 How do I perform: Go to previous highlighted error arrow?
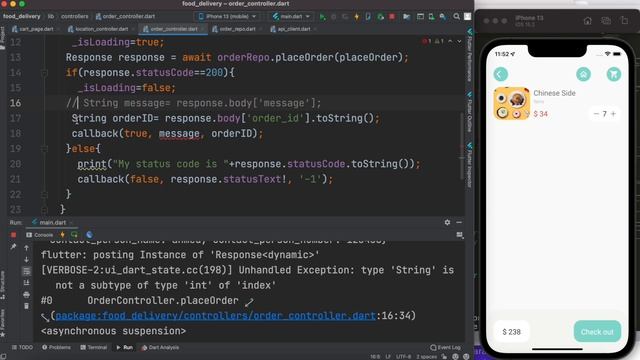450,42
